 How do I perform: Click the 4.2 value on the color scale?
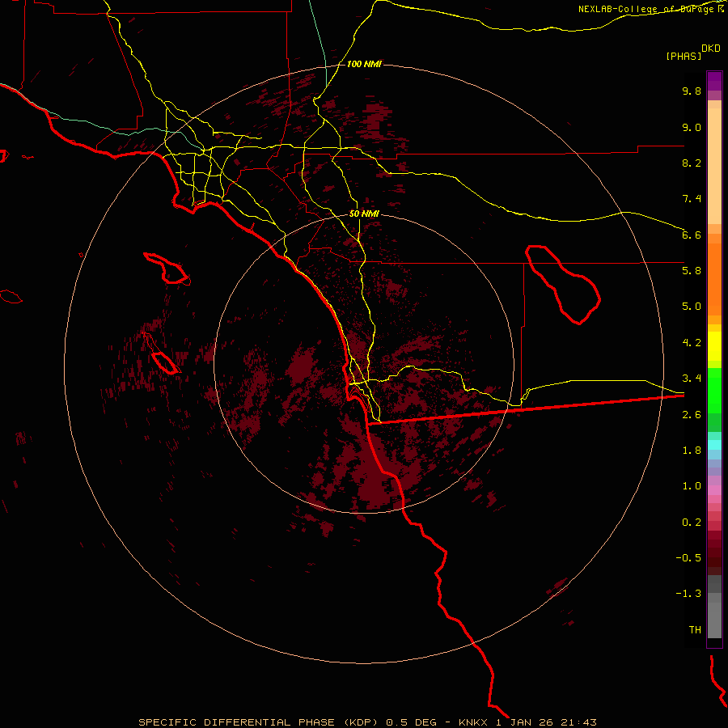(692, 343)
